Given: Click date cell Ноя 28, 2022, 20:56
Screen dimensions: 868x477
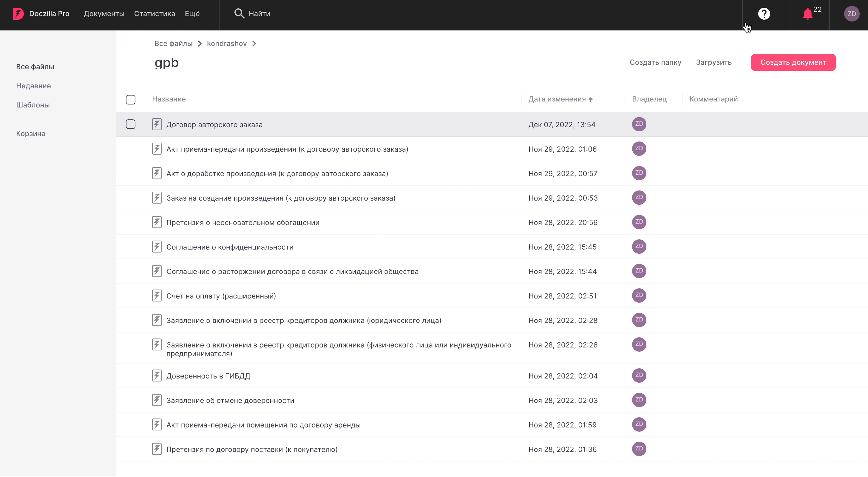Looking at the screenshot, I should (563, 222).
